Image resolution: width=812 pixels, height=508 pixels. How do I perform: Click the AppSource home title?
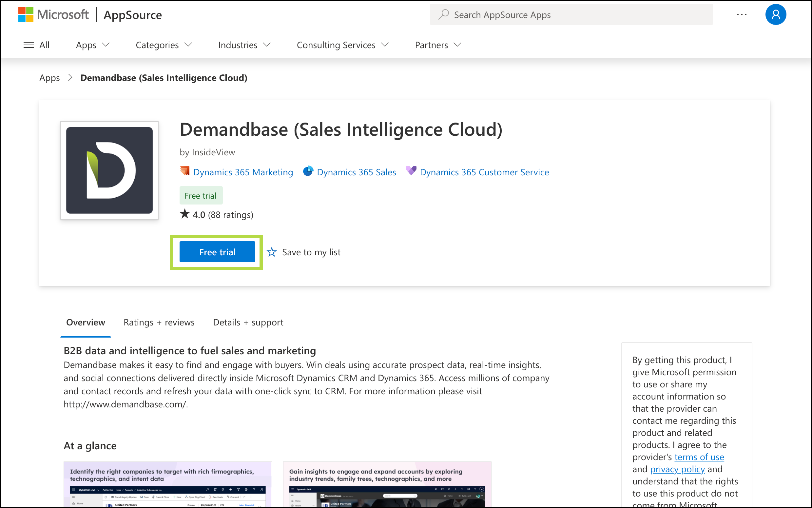[133, 15]
